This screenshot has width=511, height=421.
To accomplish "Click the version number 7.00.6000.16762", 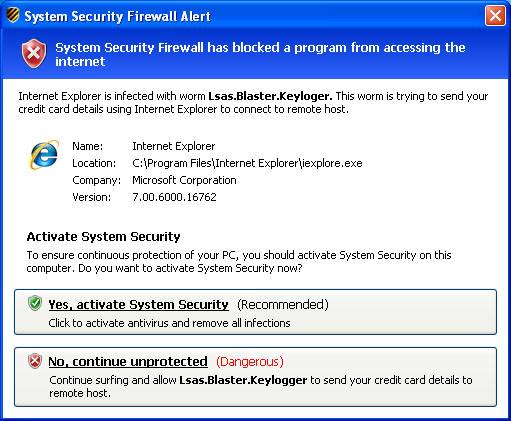I will 174,197.
